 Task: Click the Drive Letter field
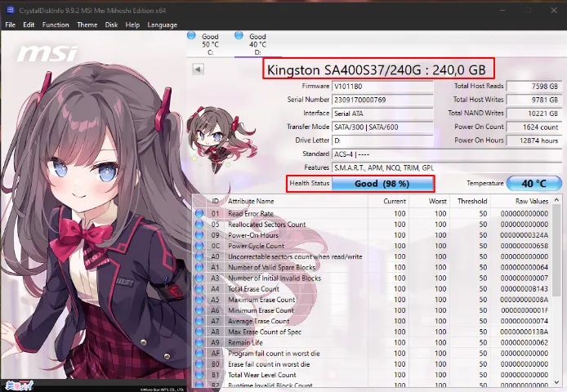point(382,140)
